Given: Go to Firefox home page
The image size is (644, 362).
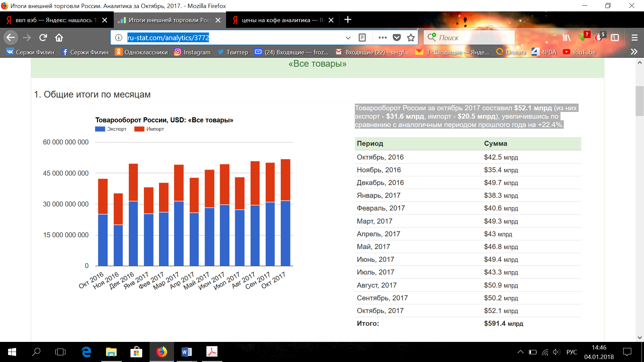Looking at the screenshot, I should (x=59, y=38).
